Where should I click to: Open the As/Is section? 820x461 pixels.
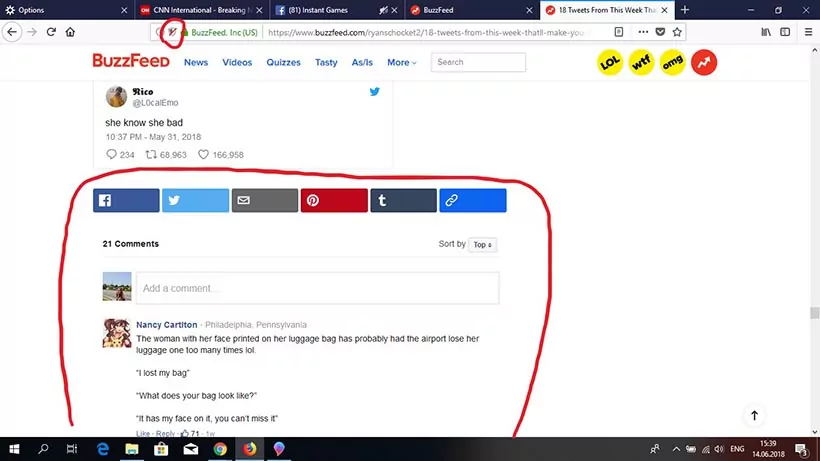pyautogui.click(x=362, y=62)
